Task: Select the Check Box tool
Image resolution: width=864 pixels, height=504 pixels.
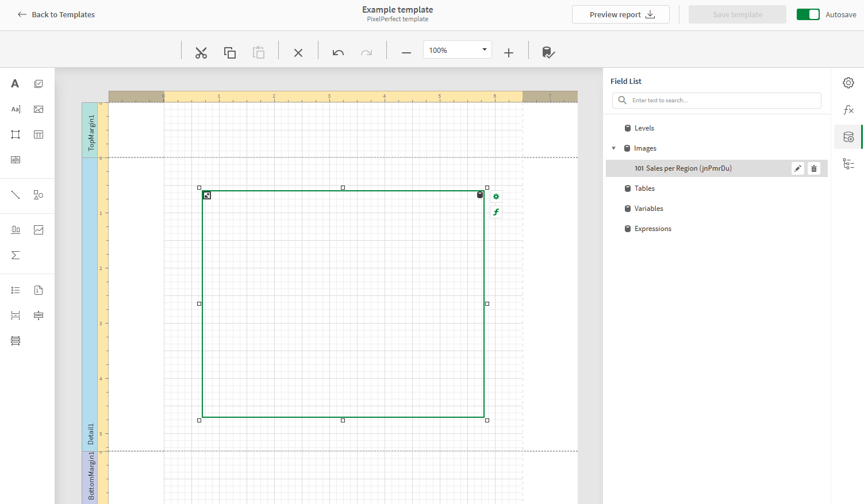Action: pyautogui.click(x=38, y=83)
